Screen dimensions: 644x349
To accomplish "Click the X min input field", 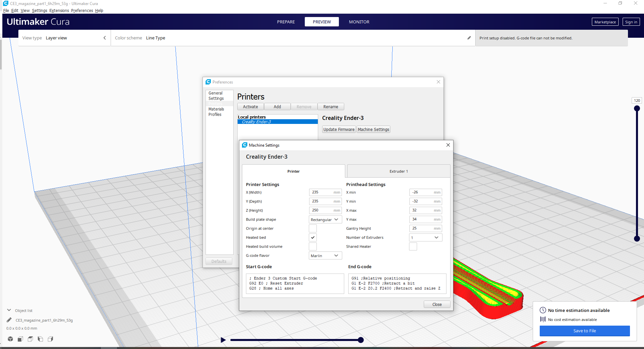I will coord(425,192).
